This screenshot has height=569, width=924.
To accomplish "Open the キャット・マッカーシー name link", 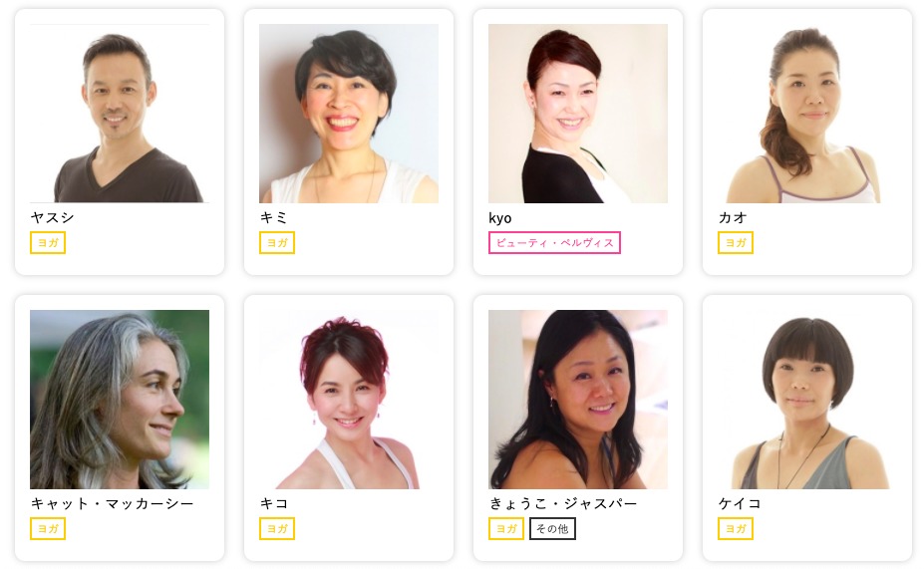I will point(112,503).
